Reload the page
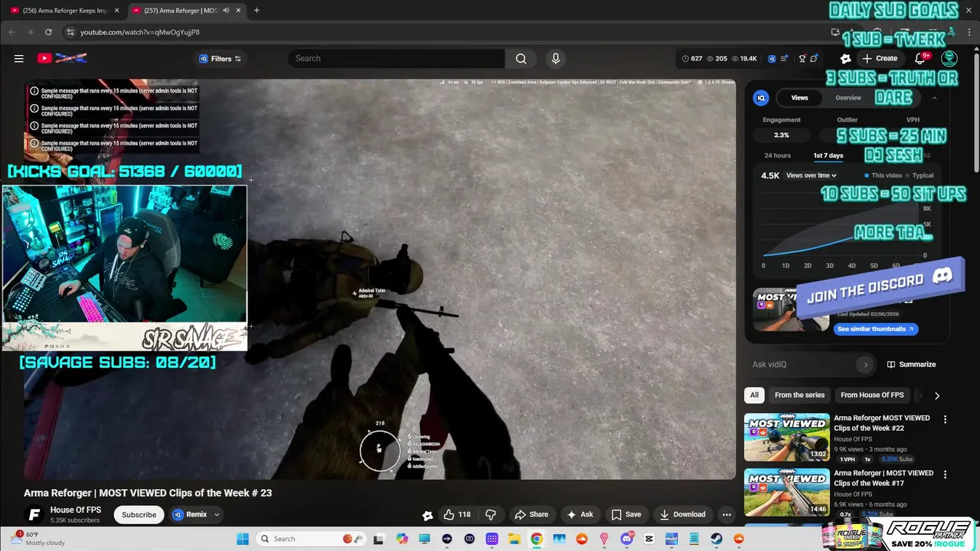The width and height of the screenshot is (980, 551). [x=48, y=32]
